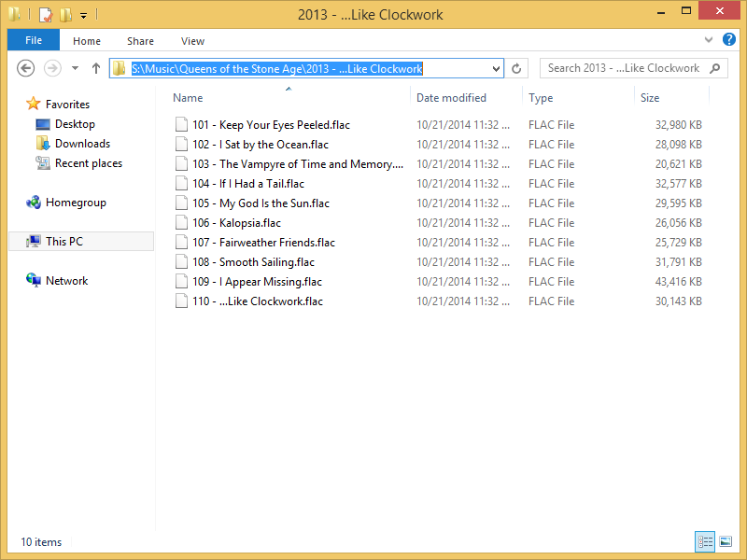Viewport: 747px width, 560px height.
Task: Click file icon of 101 - Keep Your Eyes Peeled
Action: [181, 124]
